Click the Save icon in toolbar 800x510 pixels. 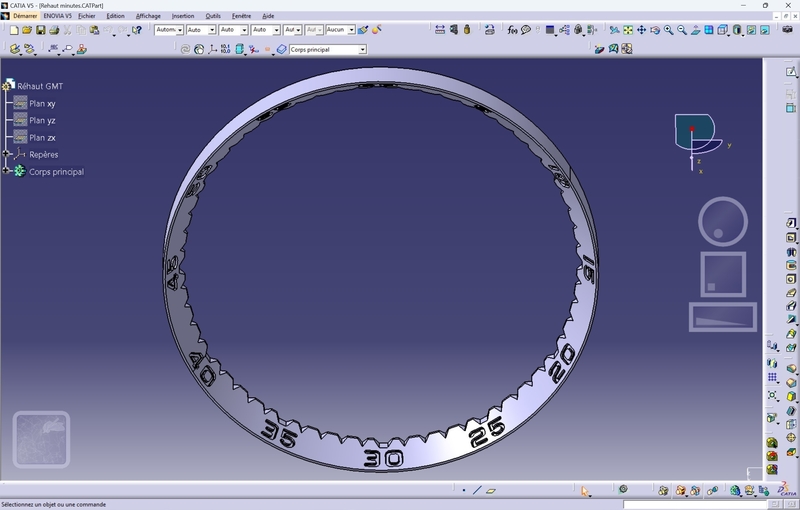(x=41, y=30)
